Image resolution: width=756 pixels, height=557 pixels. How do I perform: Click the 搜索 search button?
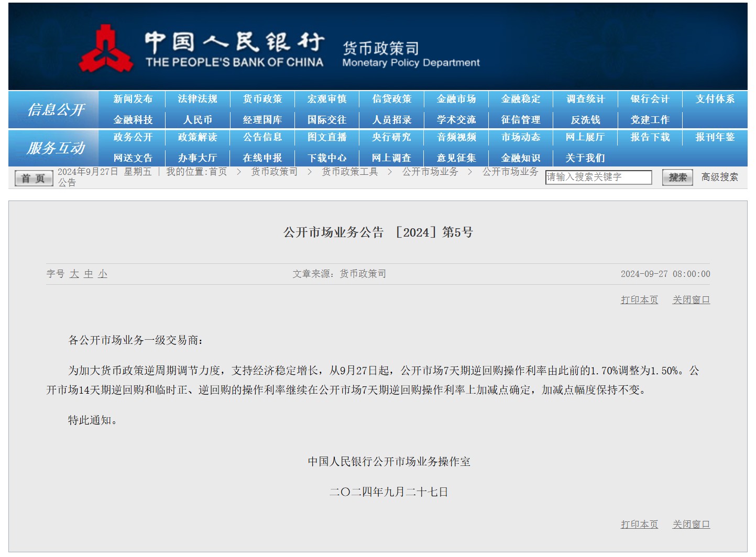677,177
